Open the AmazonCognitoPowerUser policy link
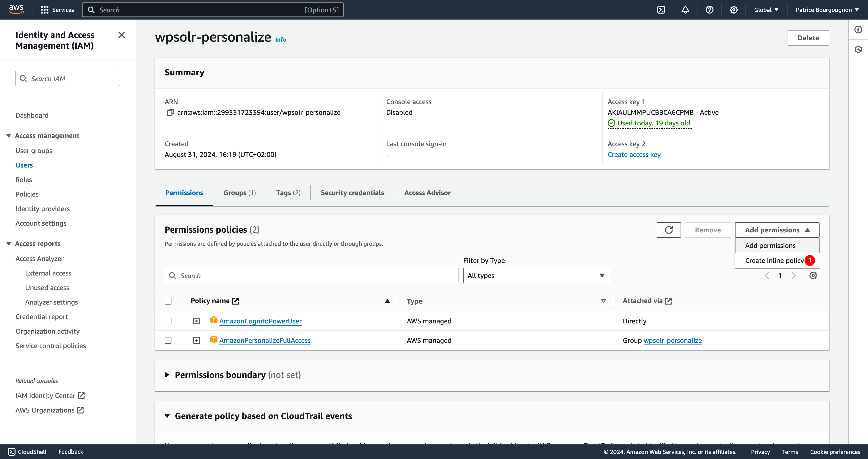The width and height of the screenshot is (868, 459). coord(260,321)
